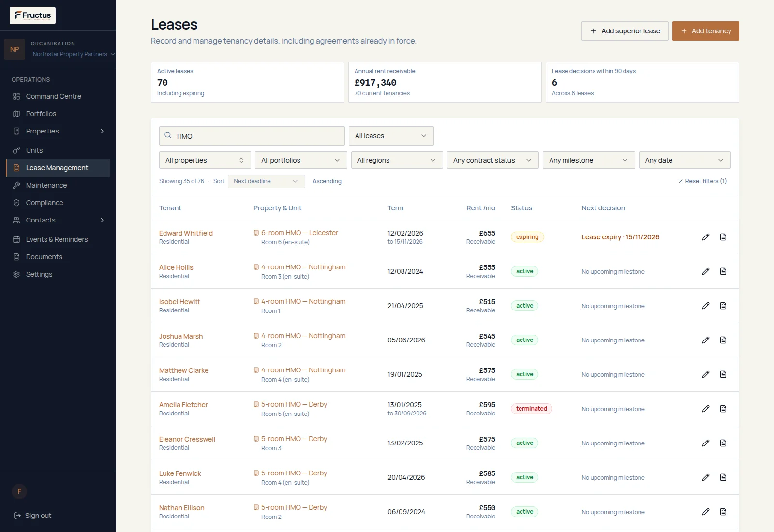This screenshot has width=774, height=532.
Task: Edit Edward Whitfield's lease with pencil icon
Action: pyautogui.click(x=706, y=237)
